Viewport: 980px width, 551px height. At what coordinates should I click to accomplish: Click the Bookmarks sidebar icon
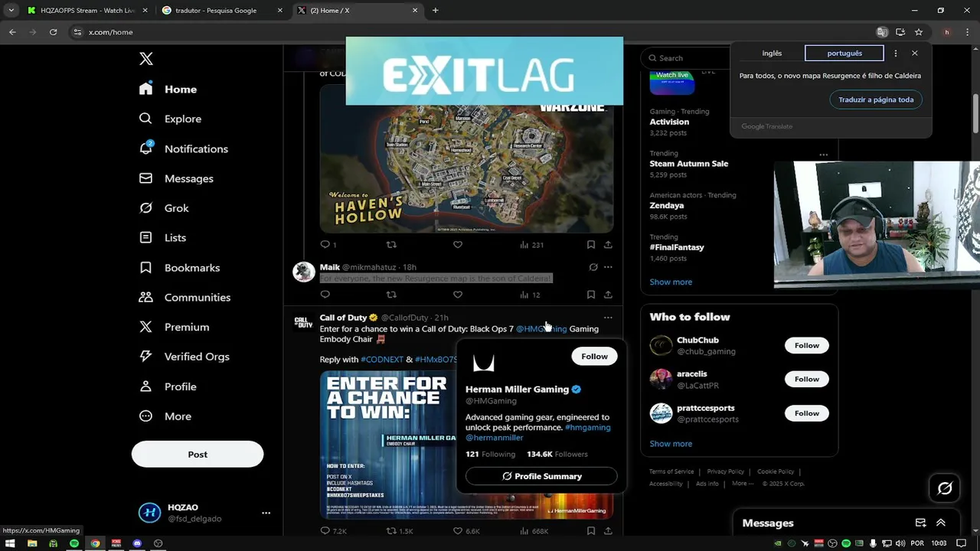point(145,267)
